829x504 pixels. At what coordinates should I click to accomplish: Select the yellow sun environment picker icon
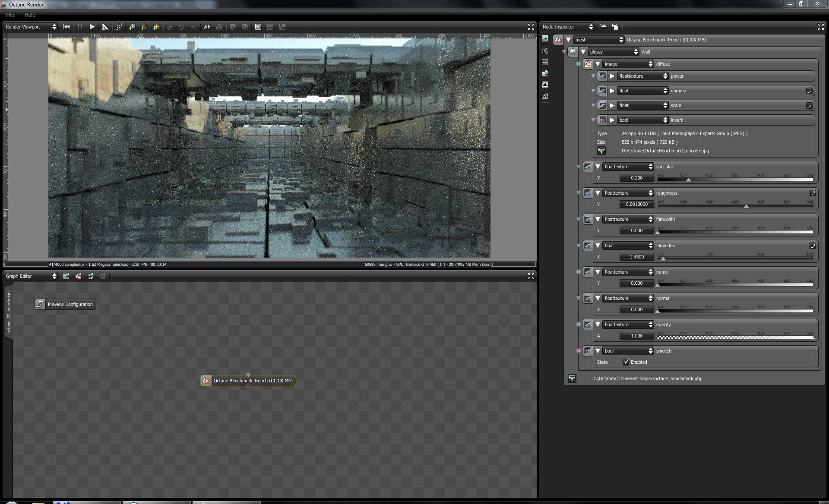[x=156, y=27]
